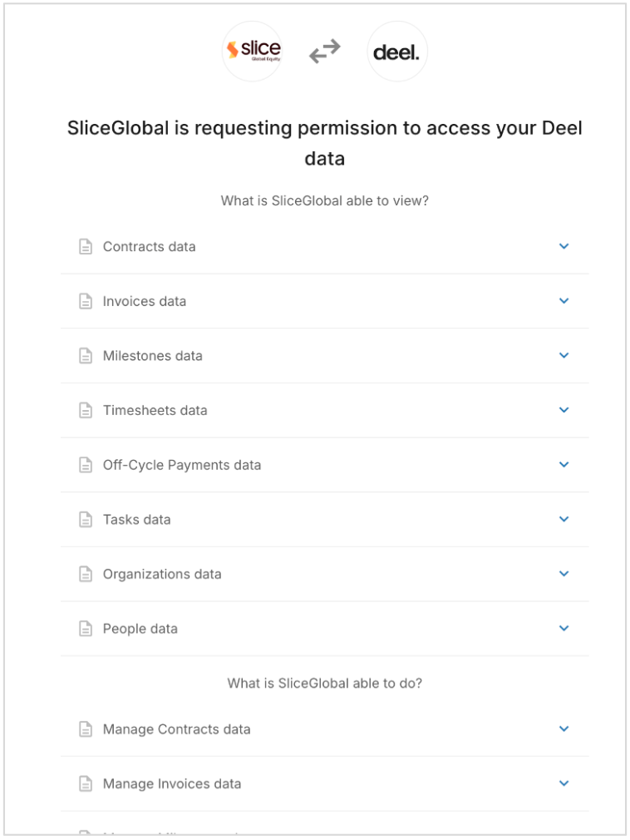Select the Milestones data row label
This screenshot has height=840, width=630.
153,356
